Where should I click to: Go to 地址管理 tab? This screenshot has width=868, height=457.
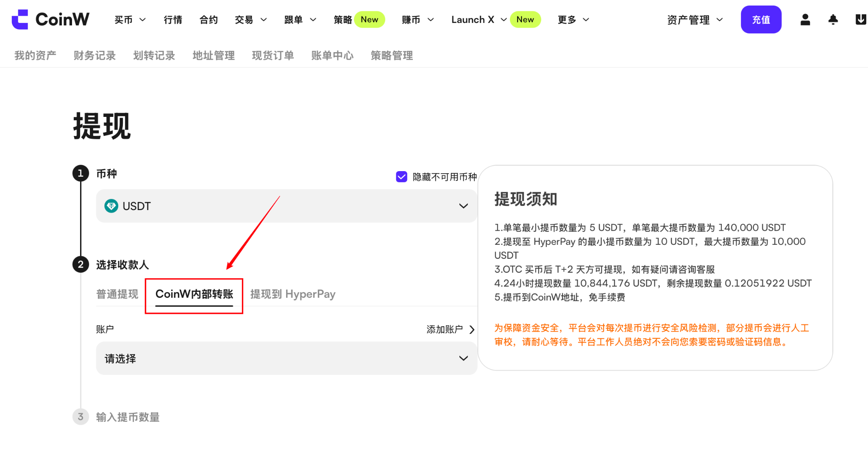click(x=214, y=55)
